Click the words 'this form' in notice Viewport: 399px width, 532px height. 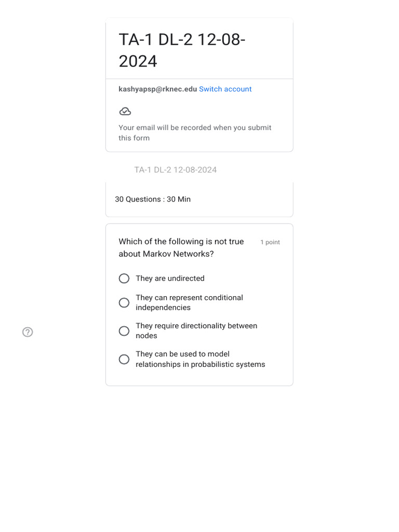point(134,138)
